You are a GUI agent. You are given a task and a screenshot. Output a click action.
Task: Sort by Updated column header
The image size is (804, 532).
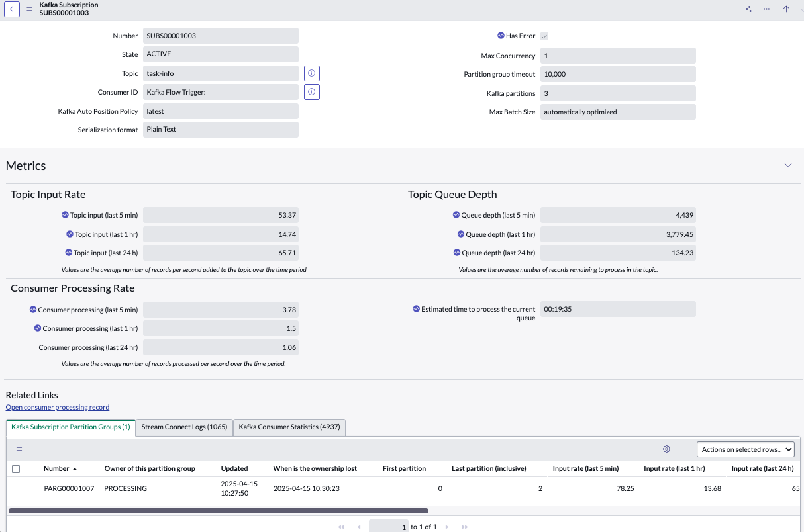(234, 468)
